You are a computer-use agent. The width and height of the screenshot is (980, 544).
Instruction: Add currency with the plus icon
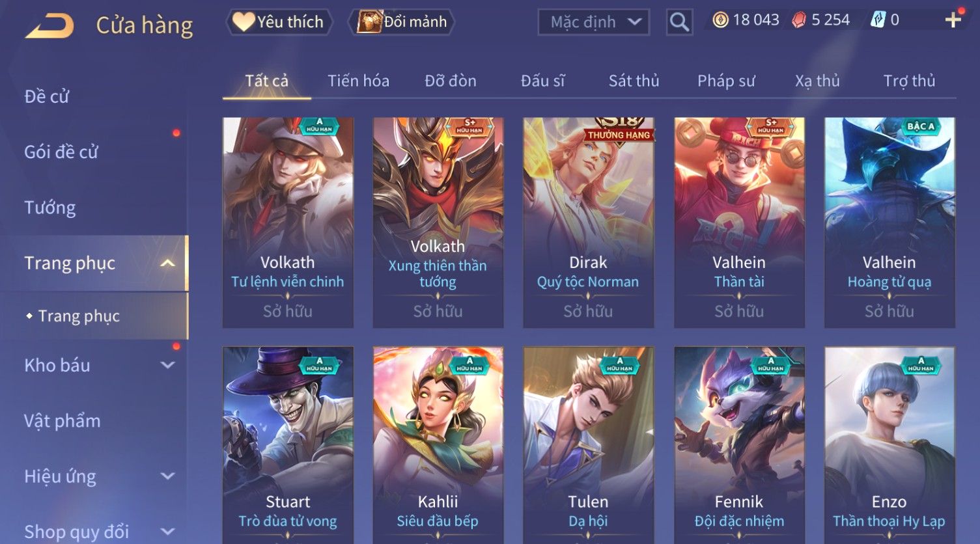[x=953, y=20]
